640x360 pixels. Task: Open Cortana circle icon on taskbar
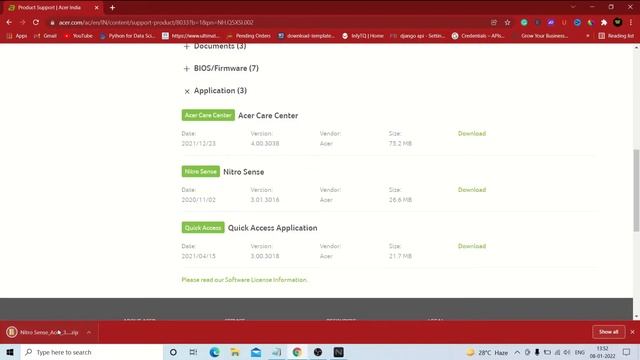pos(173,352)
